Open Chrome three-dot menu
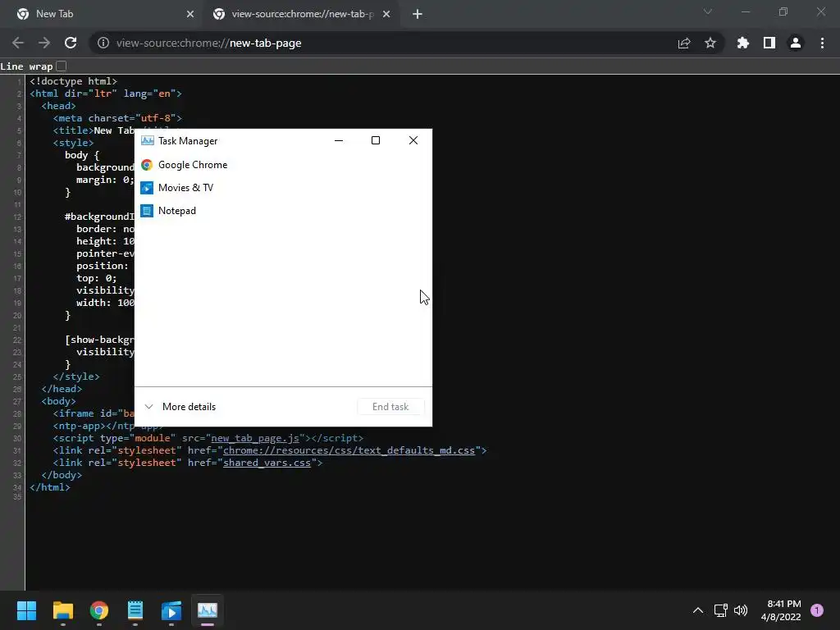Image resolution: width=840 pixels, height=630 pixels. pos(822,43)
